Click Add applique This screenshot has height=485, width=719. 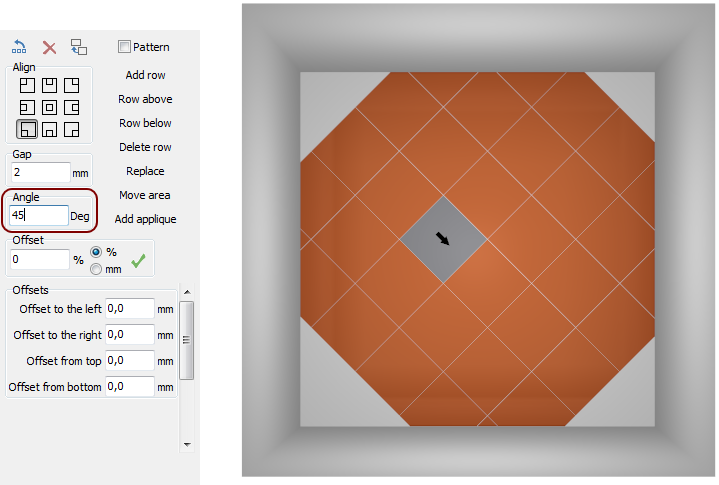point(145,219)
